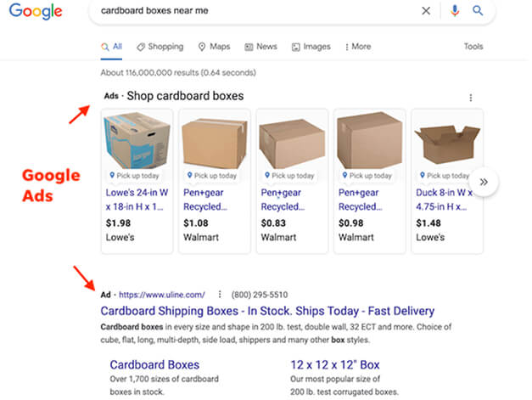532x400 pixels.
Task: Open the three-dot menu beside uline.com ad
Action: 219,295
